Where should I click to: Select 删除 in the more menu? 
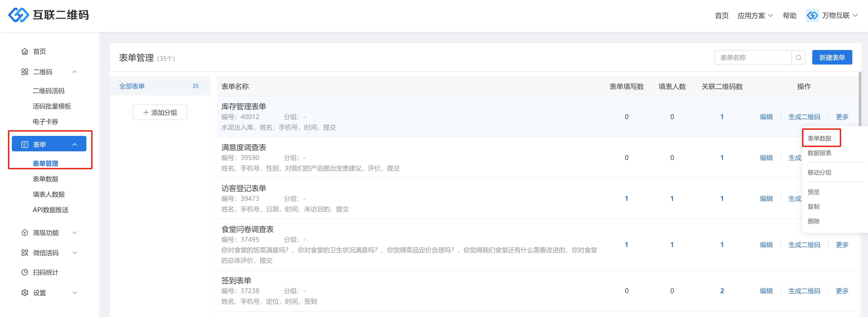click(x=813, y=221)
